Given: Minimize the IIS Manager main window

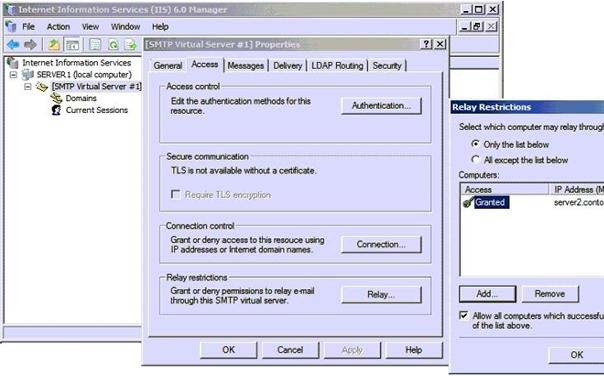Looking at the screenshot, I should click(466, 9).
